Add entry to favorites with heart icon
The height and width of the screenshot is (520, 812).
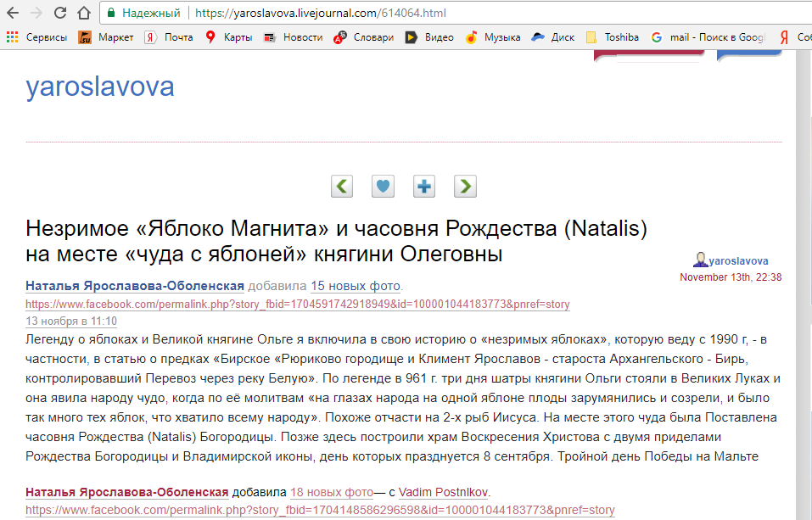384,186
